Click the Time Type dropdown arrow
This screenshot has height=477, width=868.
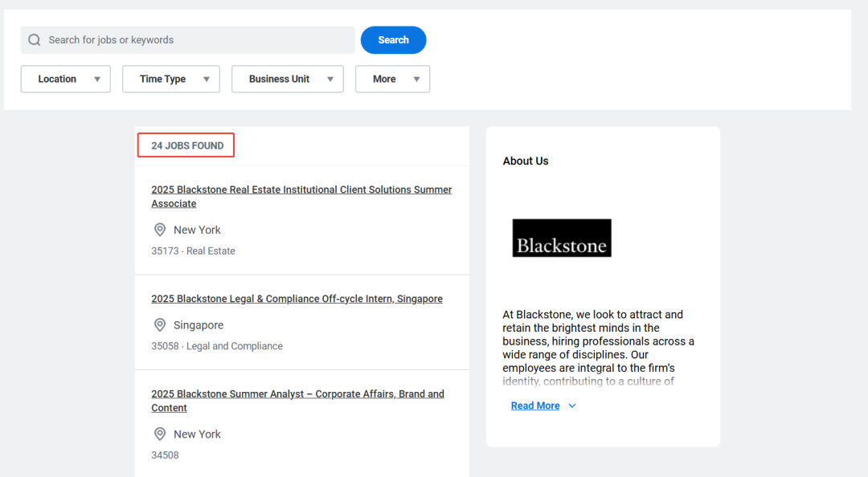pyautogui.click(x=207, y=79)
